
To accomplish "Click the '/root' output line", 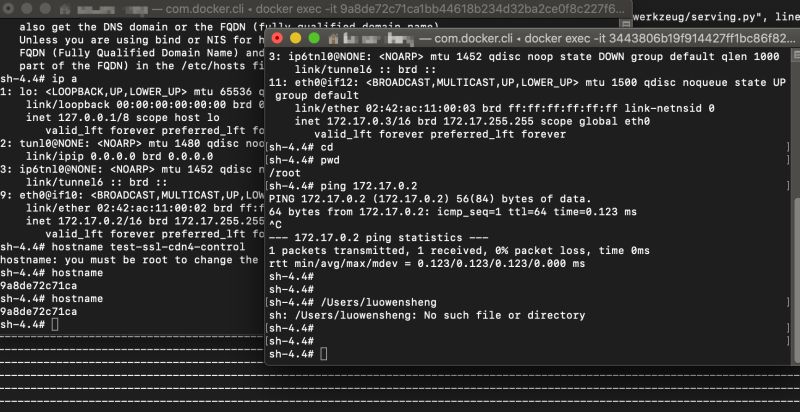I will (x=285, y=173).
